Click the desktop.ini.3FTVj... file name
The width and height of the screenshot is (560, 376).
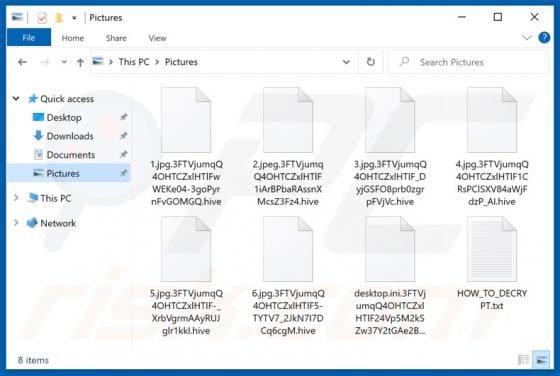390,312
